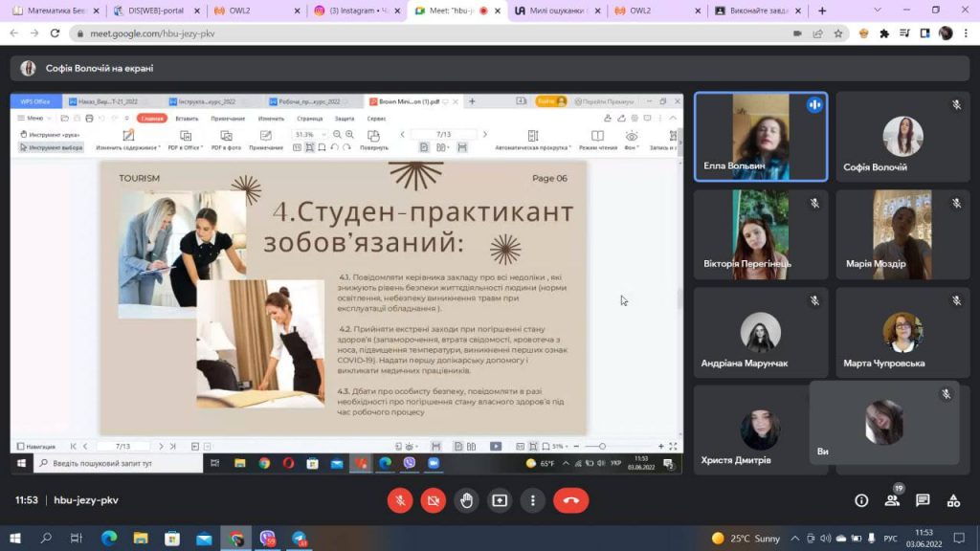Open the weather widget showing 25°C Sunny
The width and height of the screenshot is (980, 551).
[x=746, y=539]
